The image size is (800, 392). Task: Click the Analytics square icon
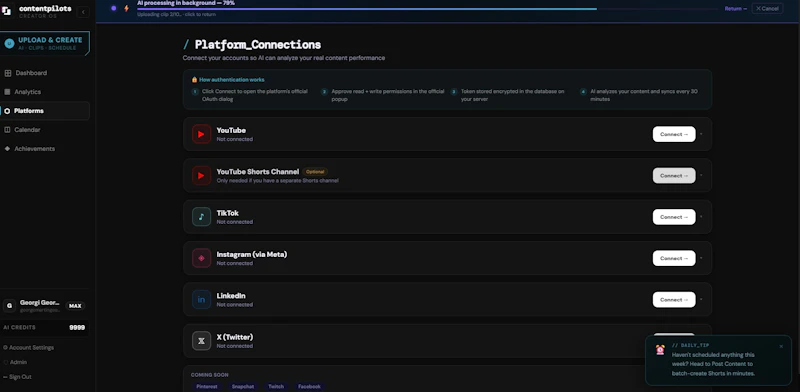point(7,92)
